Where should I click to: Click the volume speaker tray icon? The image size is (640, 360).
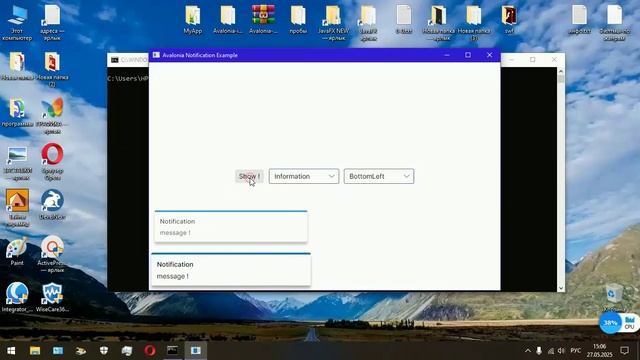[x=561, y=351]
